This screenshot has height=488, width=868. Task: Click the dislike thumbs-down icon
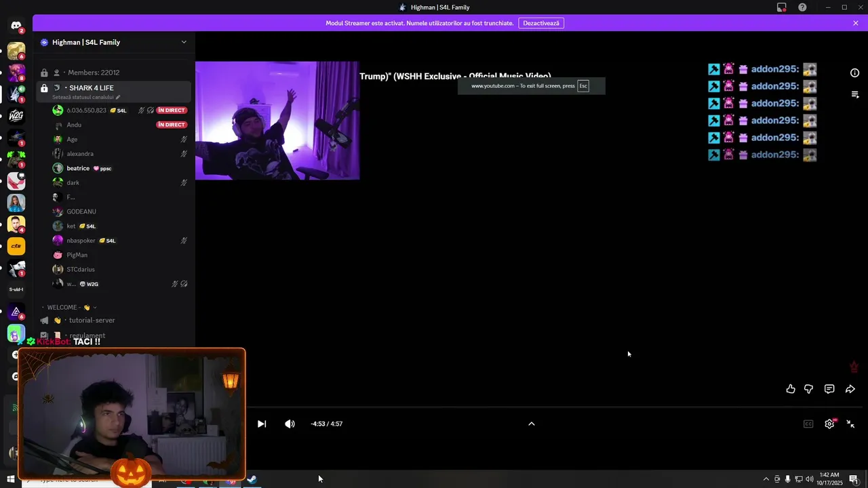[x=809, y=389]
